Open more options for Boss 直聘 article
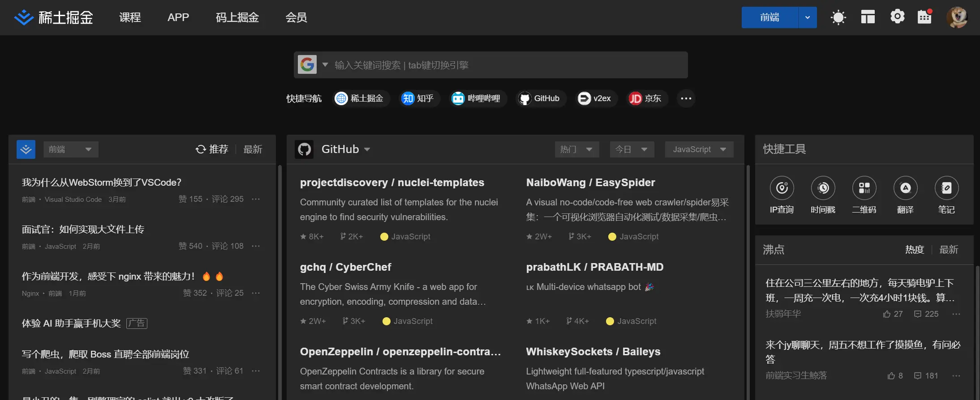This screenshot has width=980, height=400. tap(256, 371)
